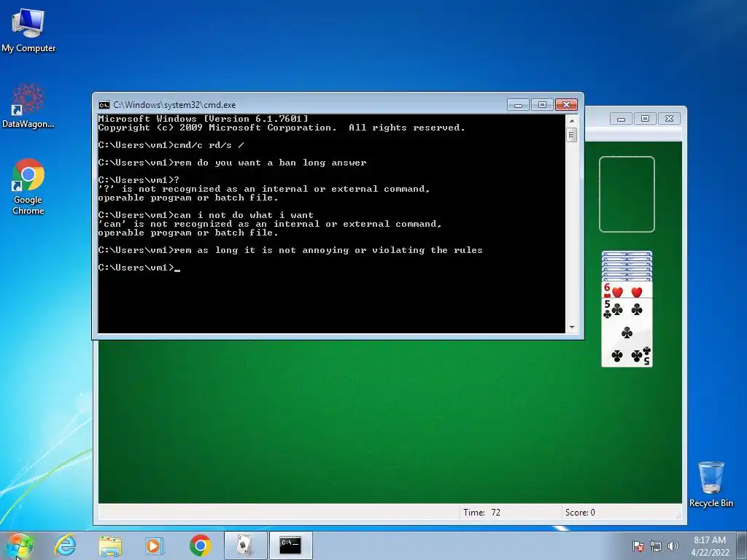
Task: Click the cmd scrollbar thumb
Action: (x=572, y=135)
